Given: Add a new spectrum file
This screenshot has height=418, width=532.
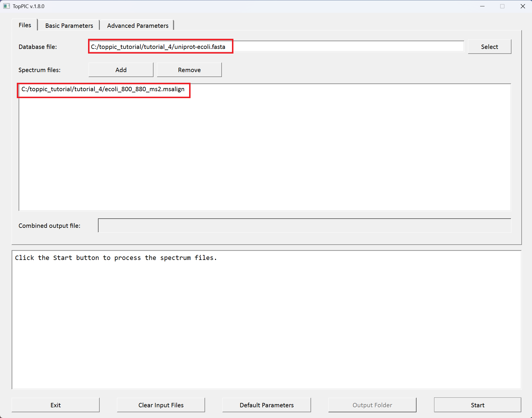Looking at the screenshot, I should pos(121,70).
